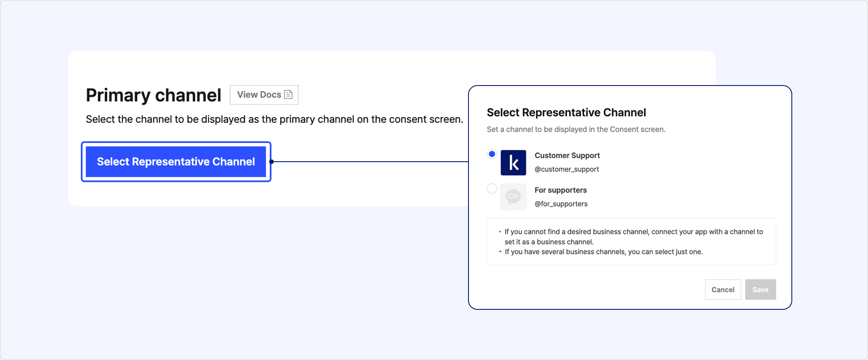Click the note about connecting a business channel

(x=633, y=237)
